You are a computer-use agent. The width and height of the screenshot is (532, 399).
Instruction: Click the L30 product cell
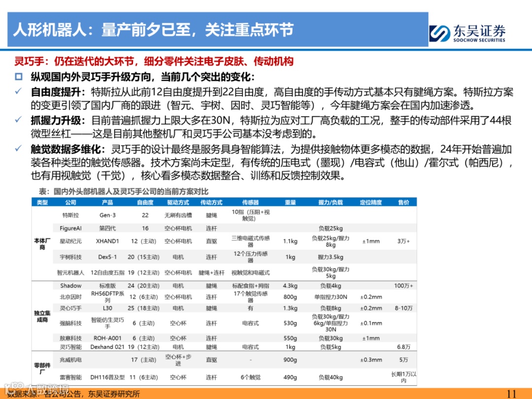[x=107, y=308]
